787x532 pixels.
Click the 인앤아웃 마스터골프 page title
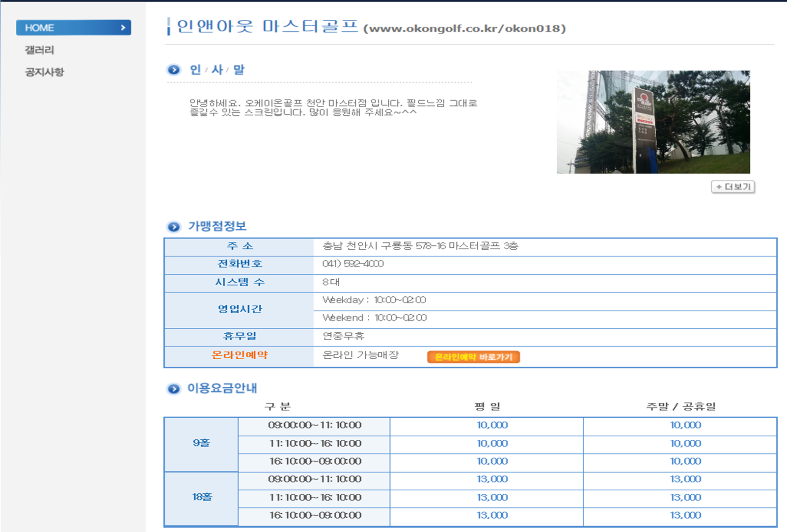268,27
